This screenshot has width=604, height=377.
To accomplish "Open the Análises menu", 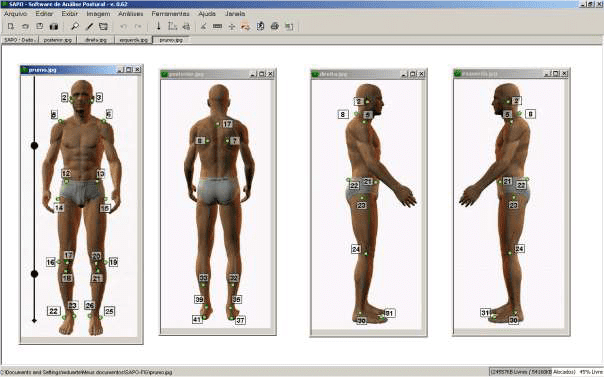I will pyautogui.click(x=131, y=13).
